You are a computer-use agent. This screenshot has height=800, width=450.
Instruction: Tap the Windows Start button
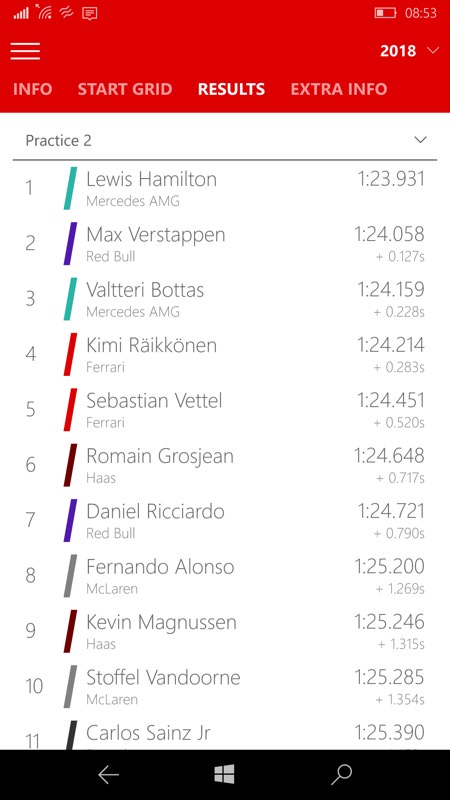point(224,774)
